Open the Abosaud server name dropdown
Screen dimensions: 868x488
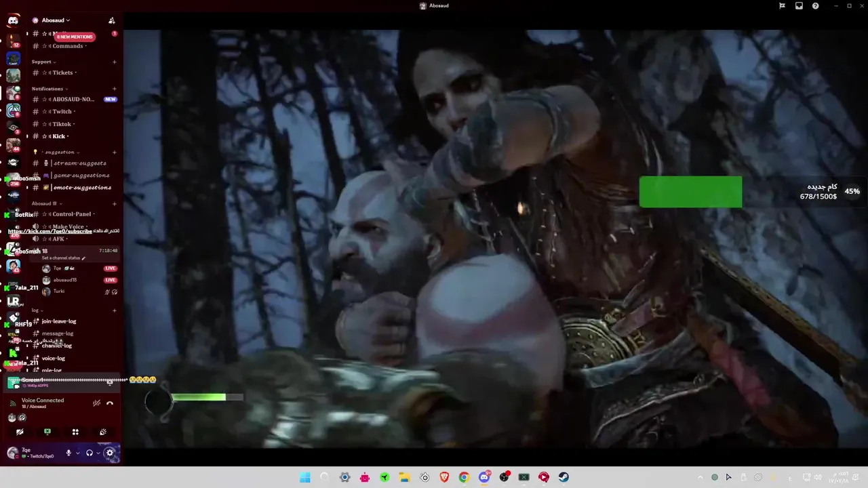(x=55, y=20)
